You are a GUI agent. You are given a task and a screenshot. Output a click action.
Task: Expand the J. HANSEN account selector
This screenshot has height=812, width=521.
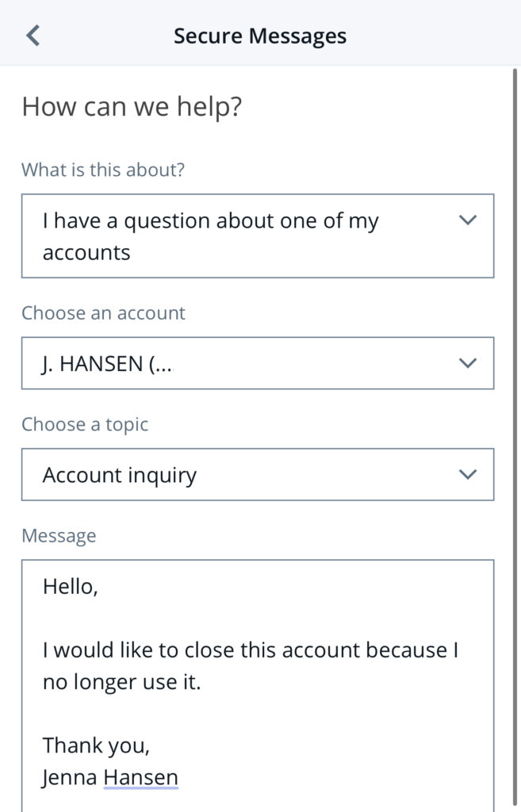click(238, 363)
